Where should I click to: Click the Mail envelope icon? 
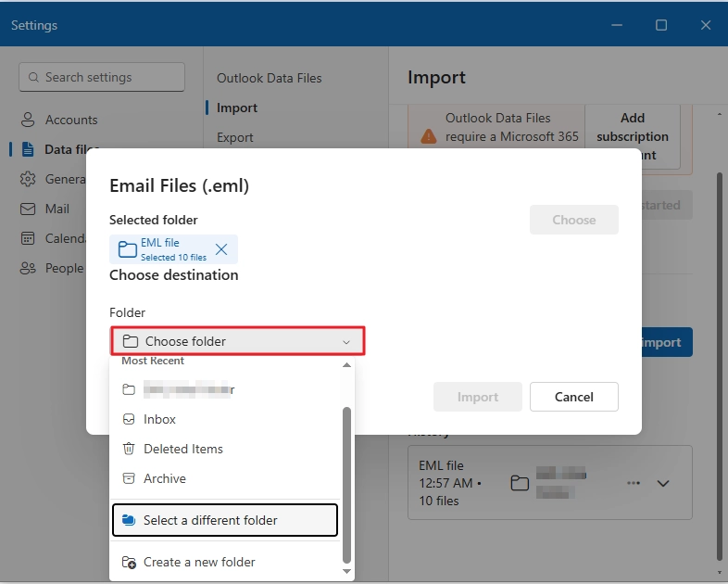click(28, 209)
